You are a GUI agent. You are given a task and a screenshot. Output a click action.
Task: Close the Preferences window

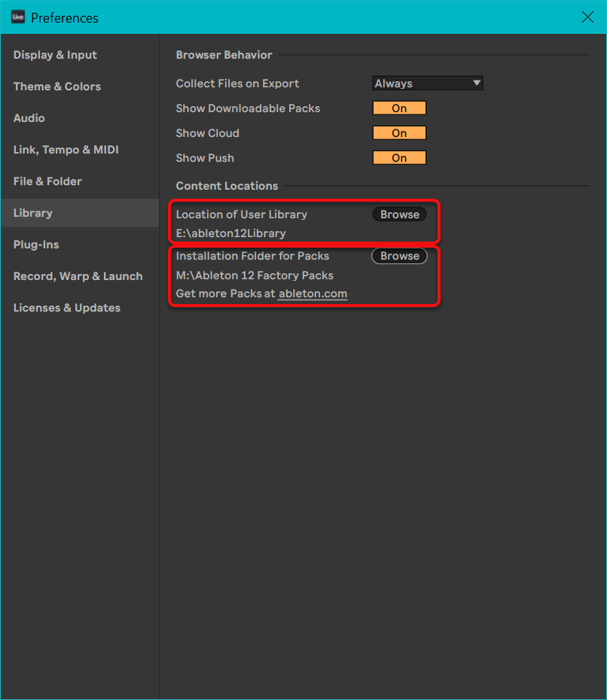[587, 17]
